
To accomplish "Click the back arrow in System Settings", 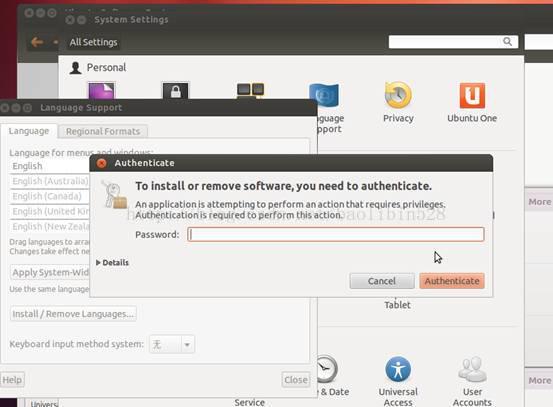I will (37, 42).
